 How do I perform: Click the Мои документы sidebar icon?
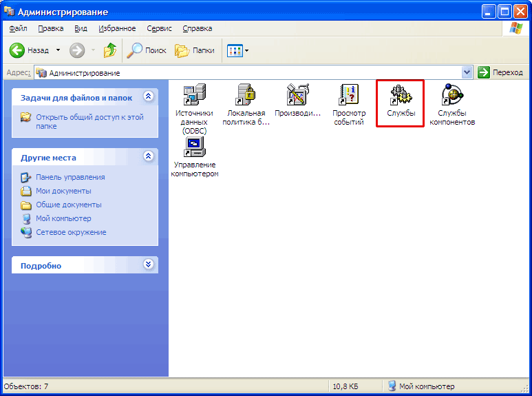(x=25, y=191)
